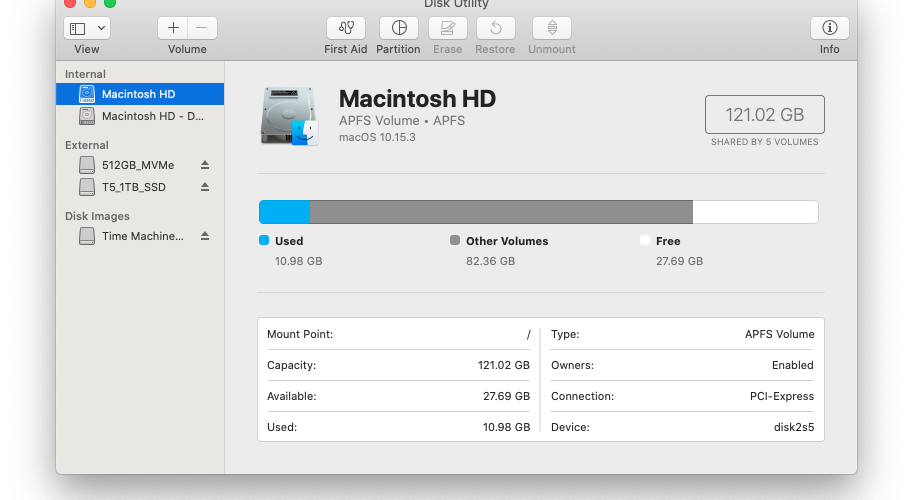
Task: Click the Device disk2s5 value
Action: [x=794, y=427]
